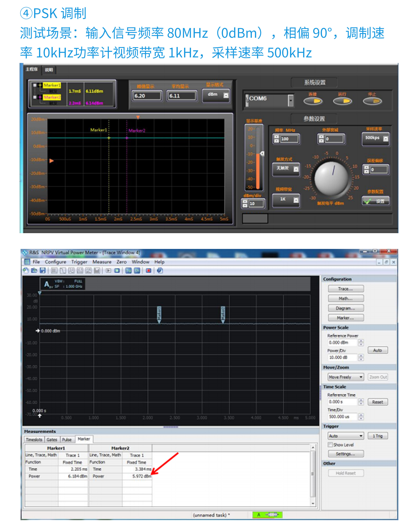Click the 1 Trig button
The image size is (420, 532).
[x=378, y=436]
